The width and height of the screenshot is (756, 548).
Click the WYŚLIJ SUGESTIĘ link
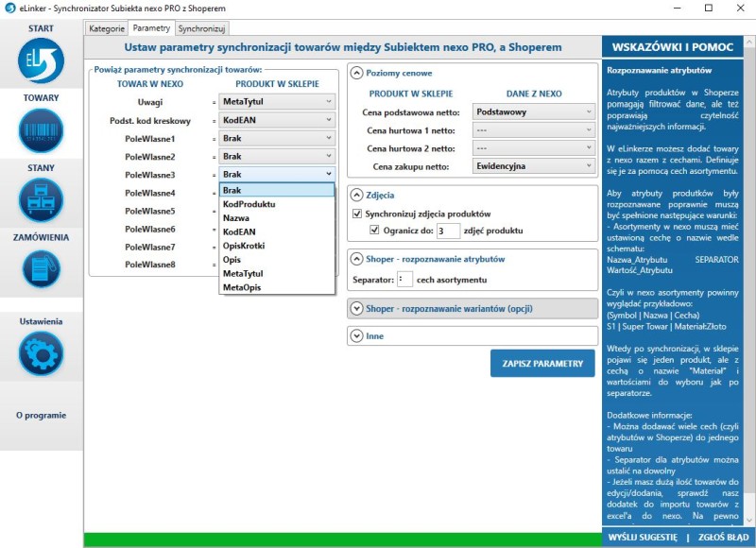point(643,537)
